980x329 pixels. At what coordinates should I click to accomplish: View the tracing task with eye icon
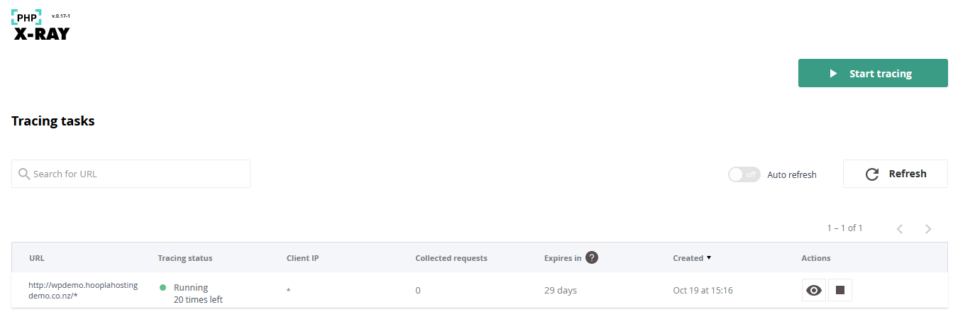click(814, 290)
